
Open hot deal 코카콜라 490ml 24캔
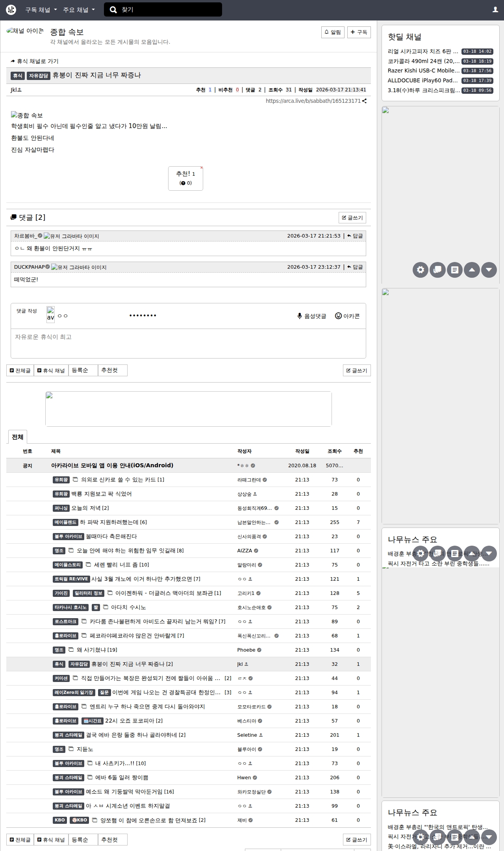click(424, 61)
